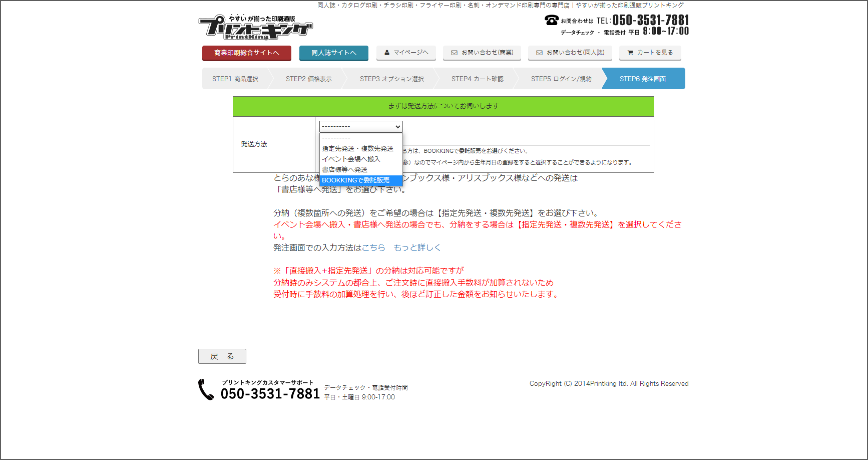The width and height of the screenshot is (868, 460).
Task: Click the STEP6 発注画面 step
Action: click(x=642, y=79)
